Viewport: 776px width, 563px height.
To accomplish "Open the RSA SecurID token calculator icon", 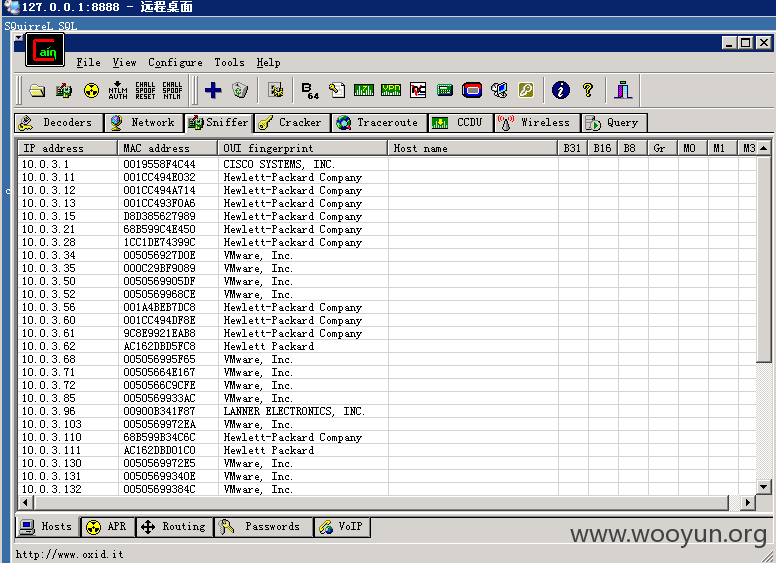I will click(x=472, y=91).
